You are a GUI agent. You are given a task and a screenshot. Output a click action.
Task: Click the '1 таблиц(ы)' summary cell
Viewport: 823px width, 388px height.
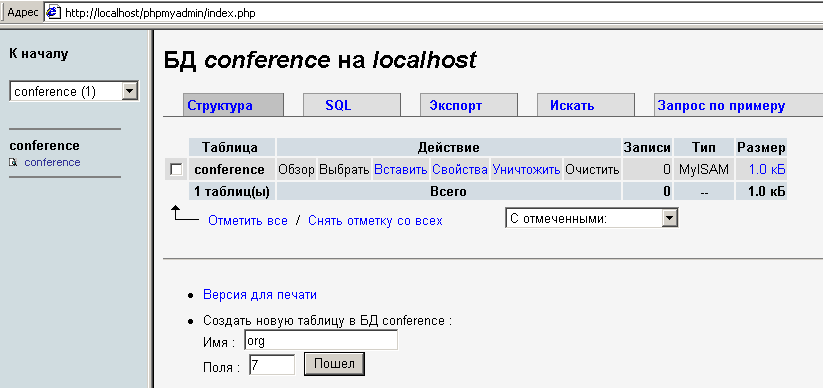coord(231,192)
